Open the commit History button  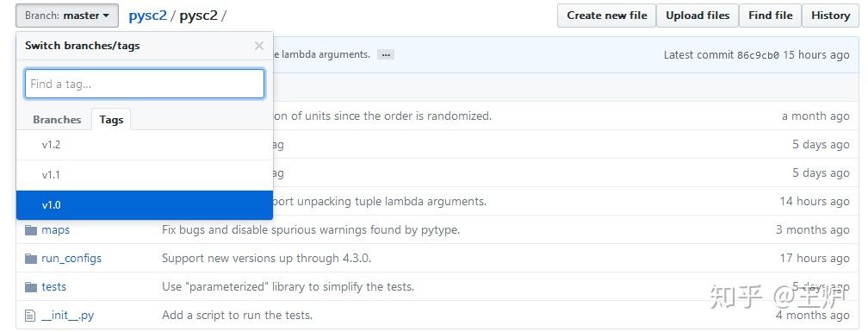pos(830,16)
